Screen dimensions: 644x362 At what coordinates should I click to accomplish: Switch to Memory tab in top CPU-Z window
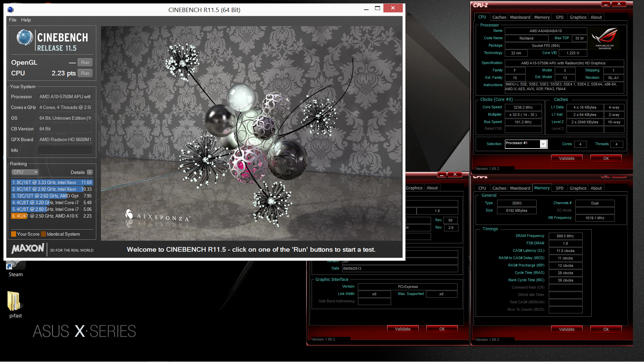[542, 17]
